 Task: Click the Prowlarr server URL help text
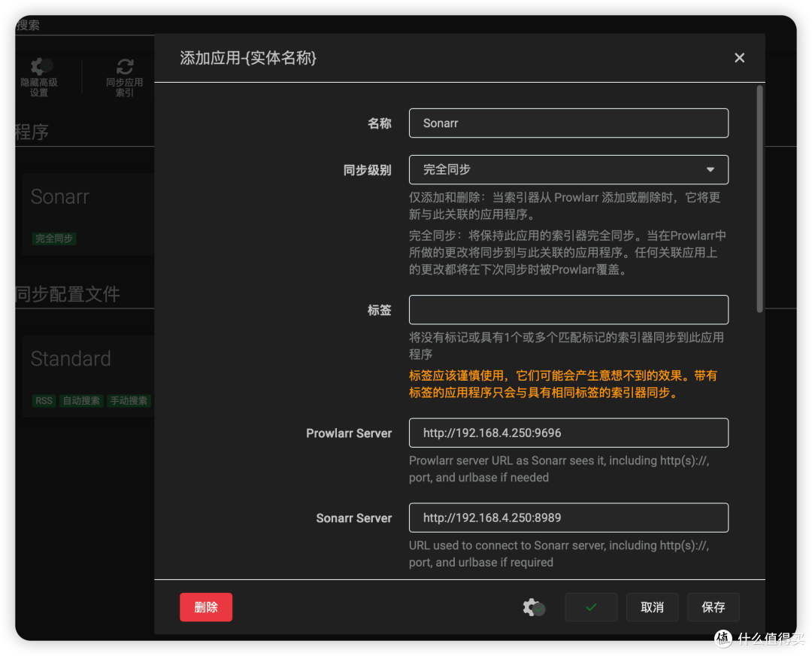[x=559, y=469]
